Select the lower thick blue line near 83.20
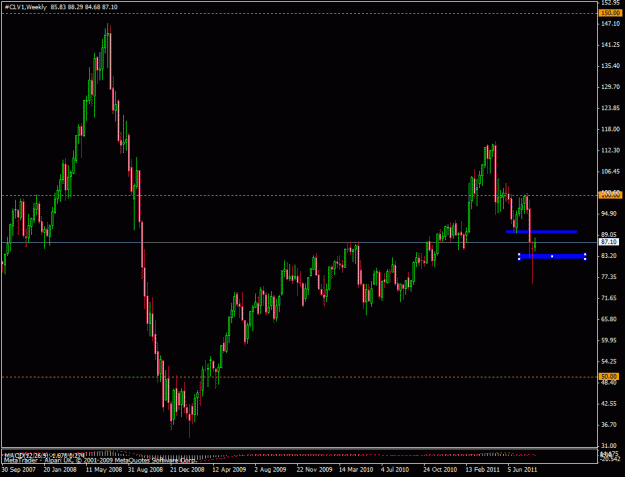Screen dimensions: 625x477 pyautogui.click(x=552, y=256)
